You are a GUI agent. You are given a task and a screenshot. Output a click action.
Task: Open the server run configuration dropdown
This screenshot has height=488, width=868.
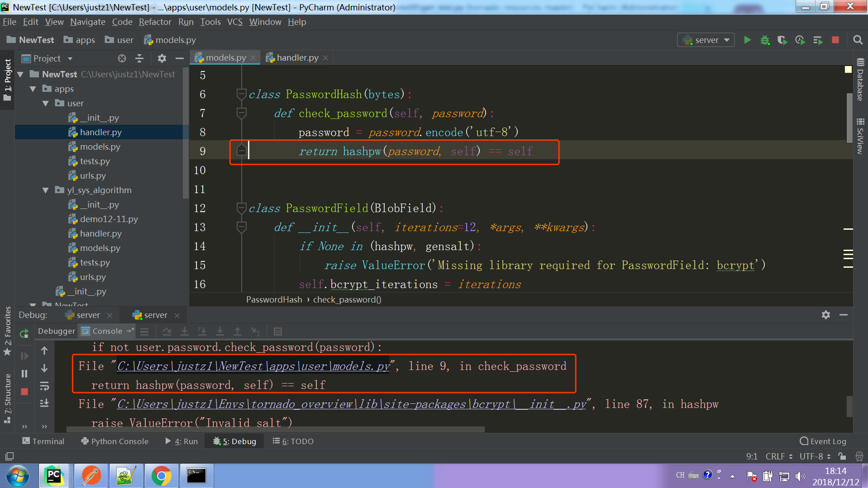(706, 40)
